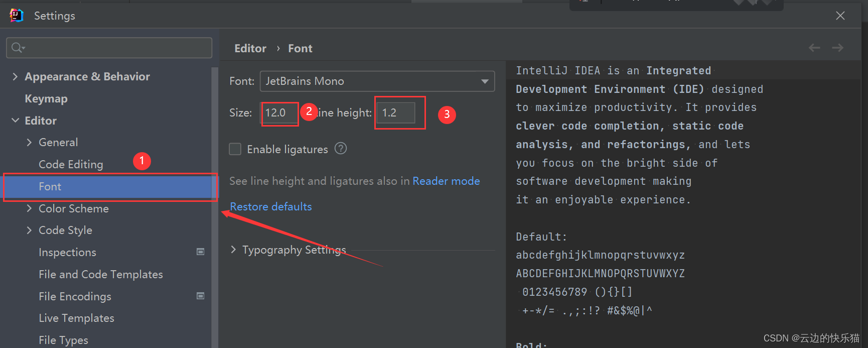The width and height of the screenshot is (868, 348).
Task: Open File and Code Templates page
Action: [101, 274]
